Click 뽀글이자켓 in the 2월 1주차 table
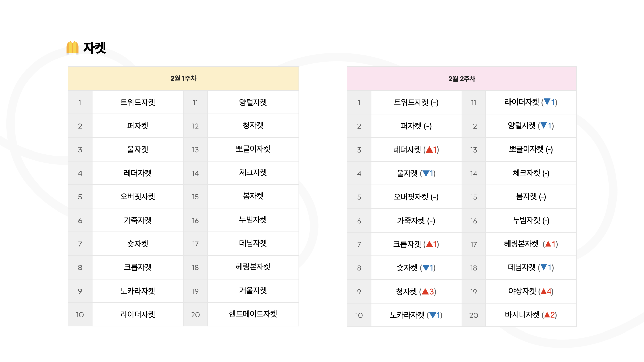 point(253,149)
